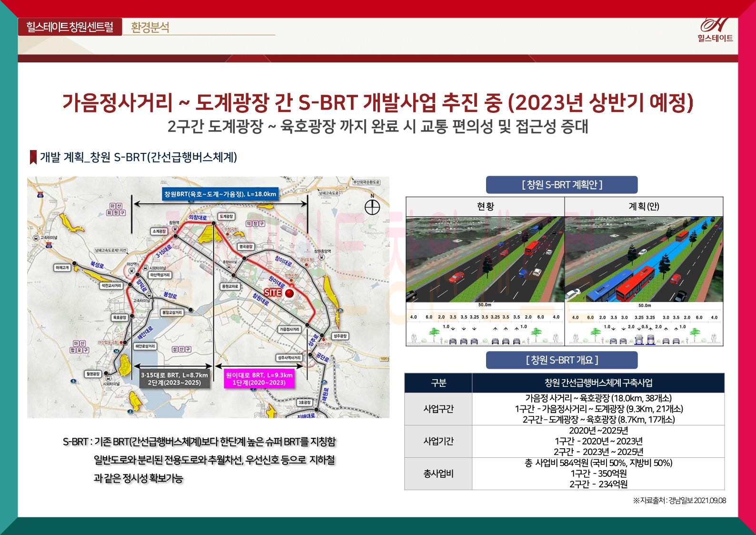Click the 개발 계획_창원 S-BRT(간선급행버스체계) heading
Image resolution: width=756 pixels, height=535 pixels.
(139, 157)
